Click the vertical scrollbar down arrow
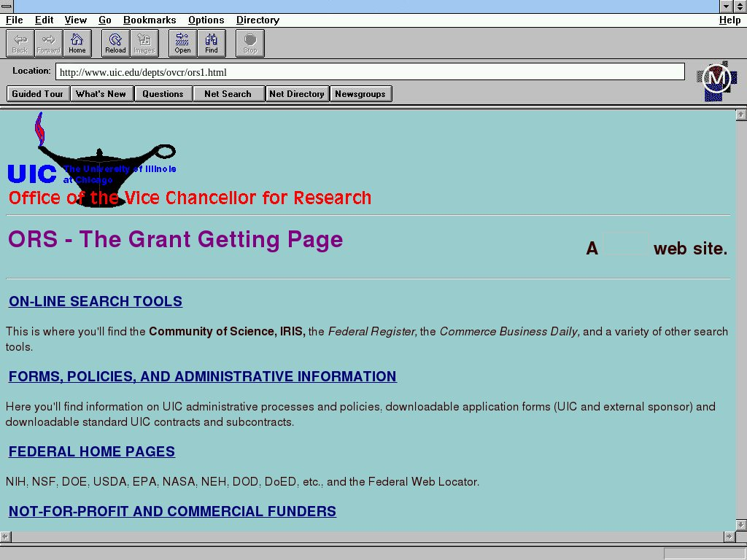Viewport: 747px width, 560px height. point(741,525)
